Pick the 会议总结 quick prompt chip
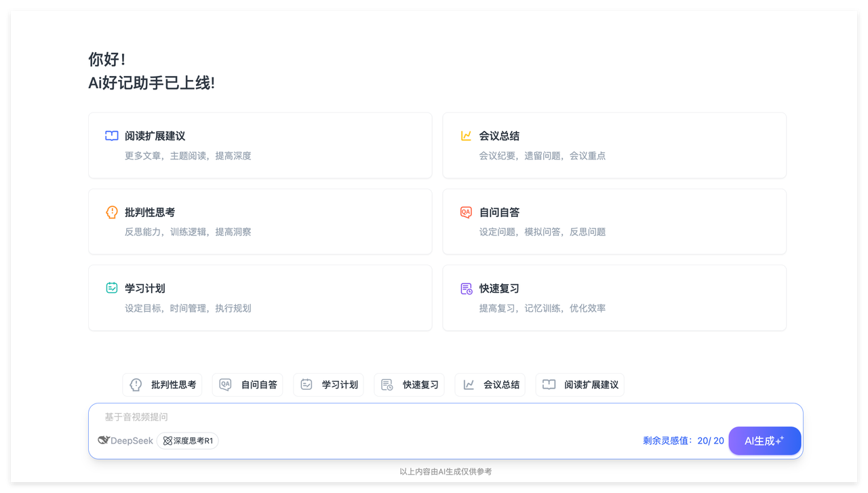The height and width of the screenshot is (493, 868). tap(490, 384)
